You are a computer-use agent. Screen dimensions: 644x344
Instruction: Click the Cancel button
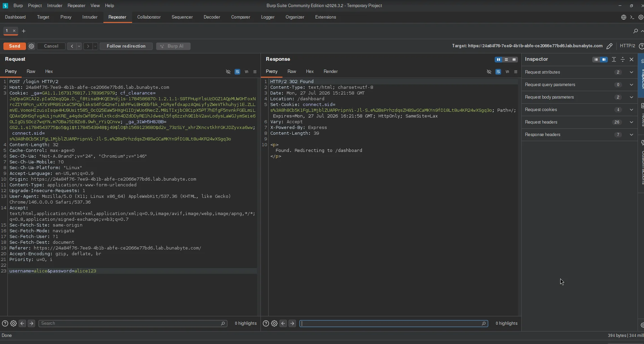coord(51,46)
